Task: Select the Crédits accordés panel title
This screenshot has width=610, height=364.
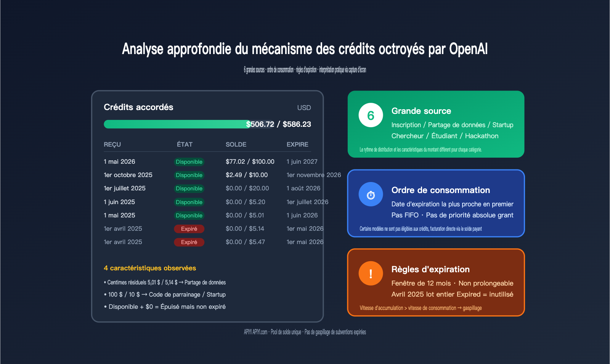Action: [138, 107]
